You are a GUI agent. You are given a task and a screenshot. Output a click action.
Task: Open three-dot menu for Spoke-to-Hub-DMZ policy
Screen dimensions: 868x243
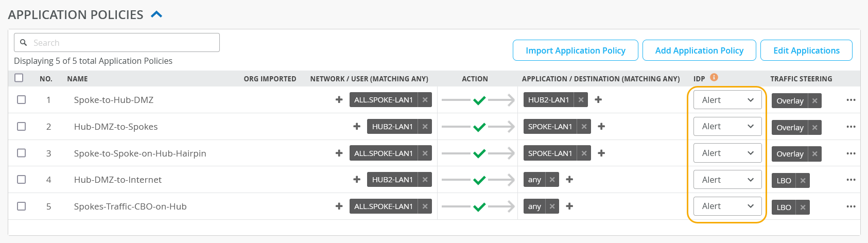[x=850, y=100]
